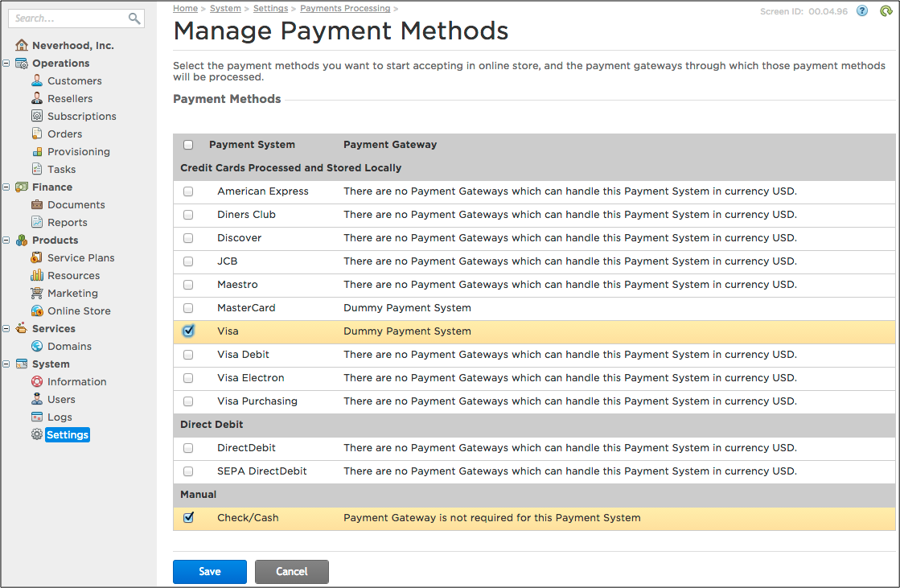Toggle the select-all header checkbox
Image resolution: width=900 pixels, height=588 pixels.
[x=188, y=145]
